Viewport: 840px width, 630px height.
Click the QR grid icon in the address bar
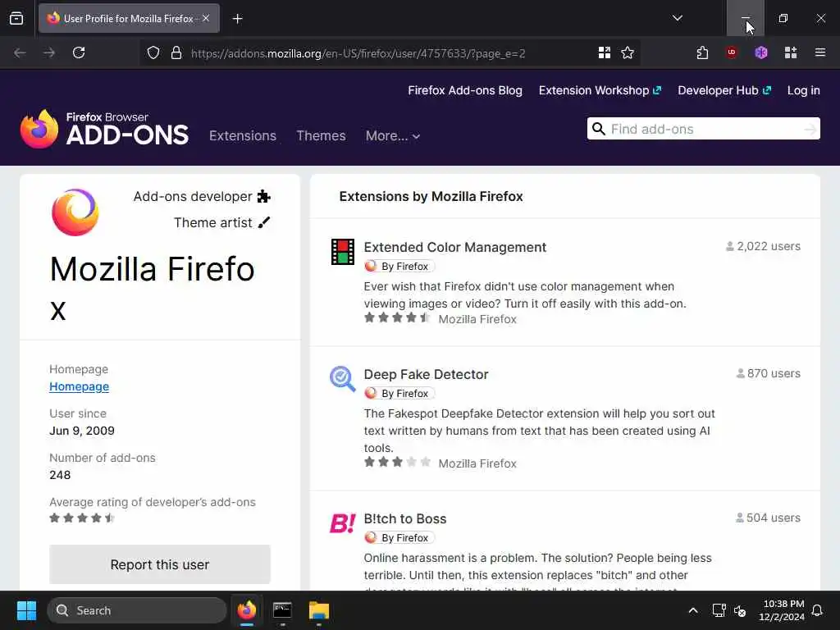pos(605,52)
